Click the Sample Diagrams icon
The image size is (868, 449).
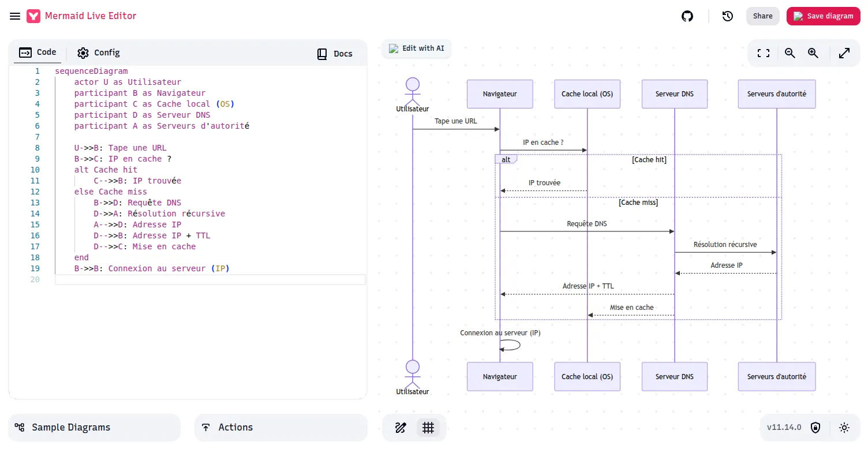point(20,428)
